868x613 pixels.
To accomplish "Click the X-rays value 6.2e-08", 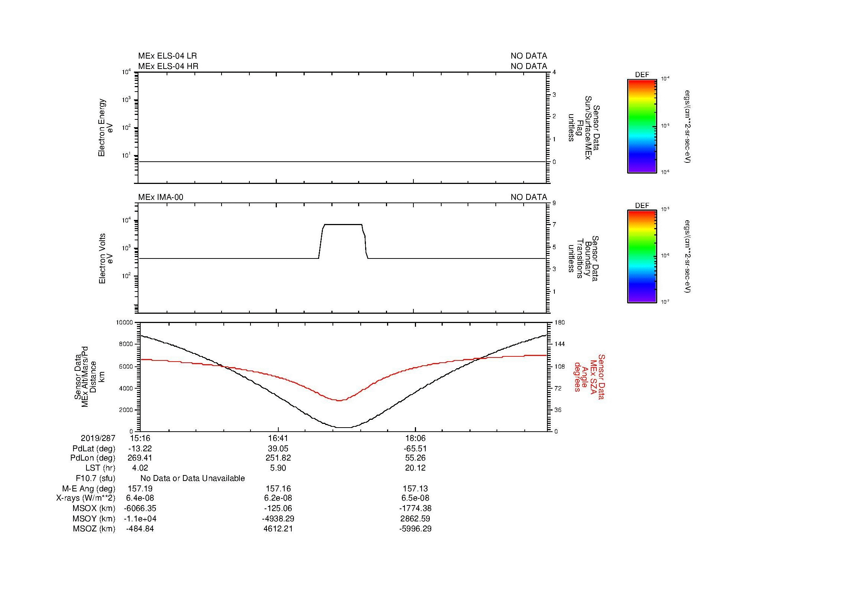I will pos(278,498).
